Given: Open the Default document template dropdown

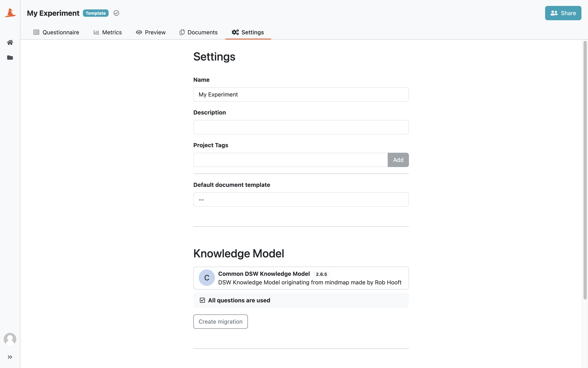Looking at the screenshot, I should pos(301,200).
